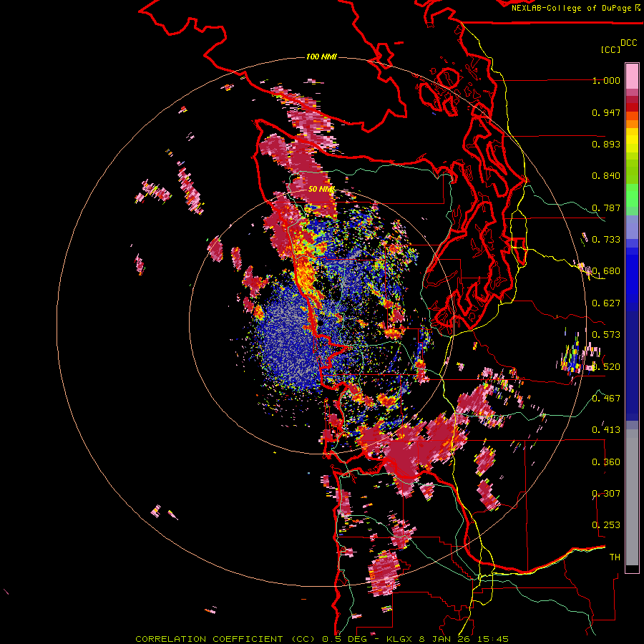
Task: Click the 50 NMI range ring label
Action: point(321,190)
